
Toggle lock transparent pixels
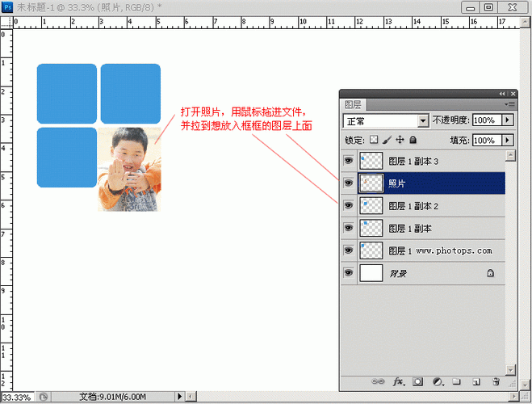click(x=373, y=140)
